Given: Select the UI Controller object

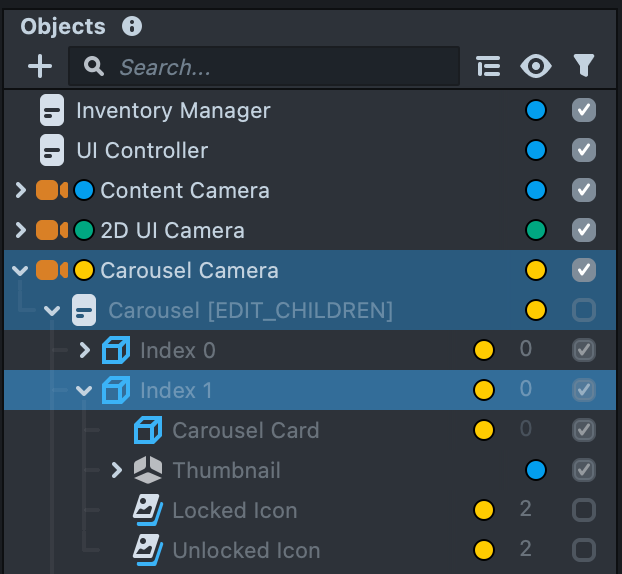Looking at the screenshot, I should 142,150.
